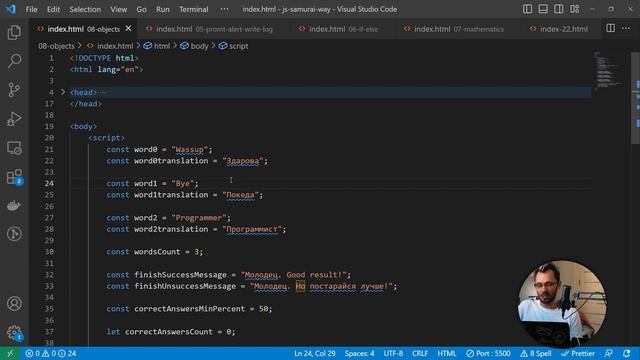This screenshot has width=640, height=360.
Task: Click correctAnswersCount on line 37
Action: [x=169, y=332]
